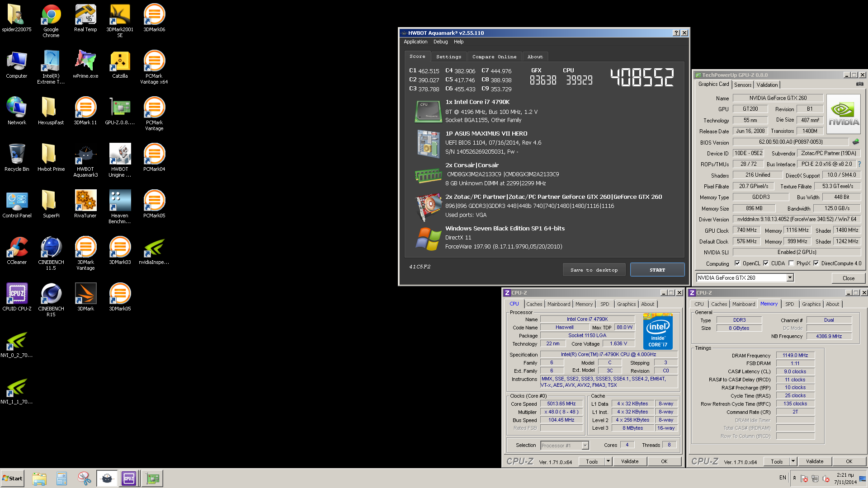The width and height of the screenshot is (868, 488).
Task: Open Recycle Bin icon
Action: coord(17,158)
